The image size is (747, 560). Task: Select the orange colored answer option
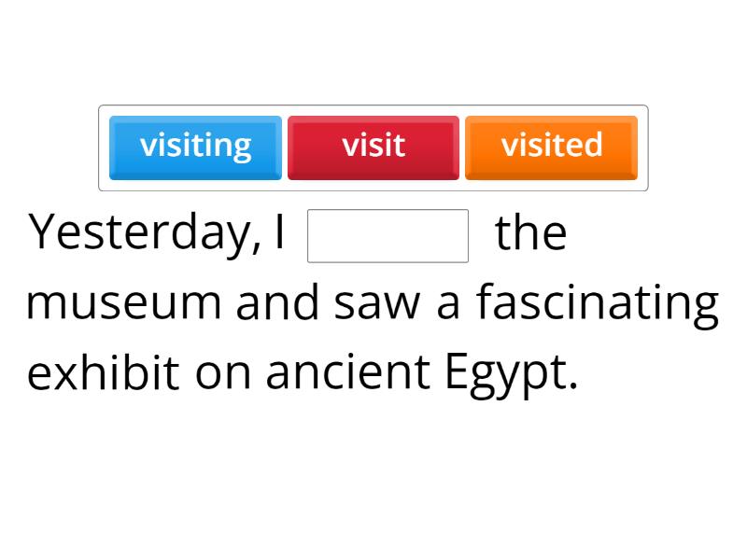click(551, 147)
